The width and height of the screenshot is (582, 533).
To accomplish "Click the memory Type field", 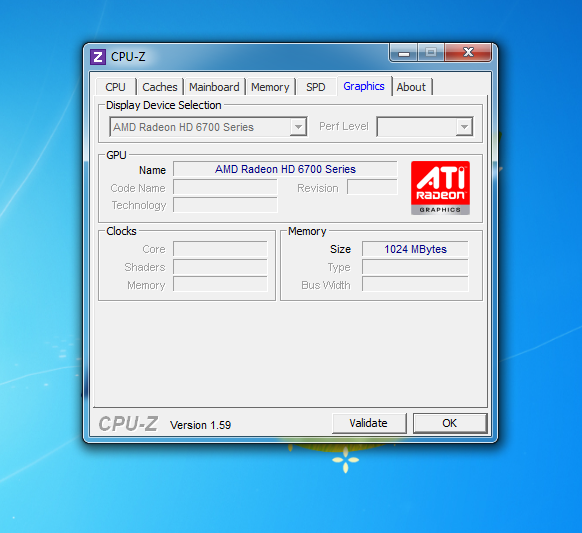I will (x=415, y=267).
